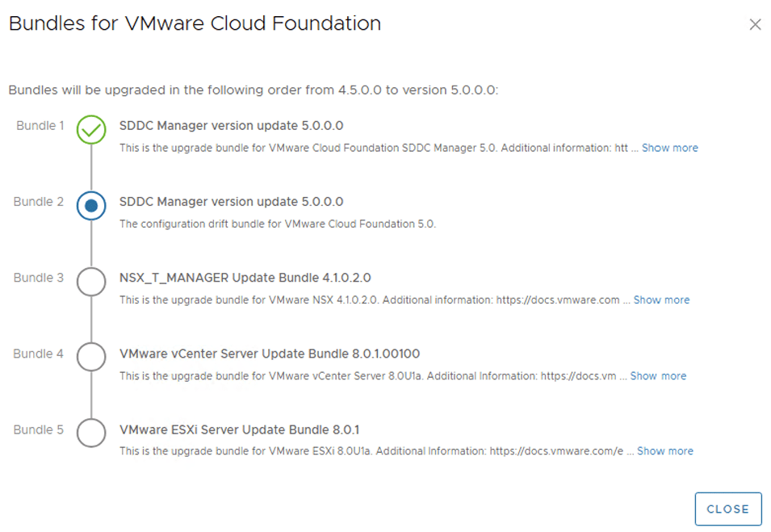
Task: Click VMware vCenter Server Update Bundle title
Action: pos(269,354)
